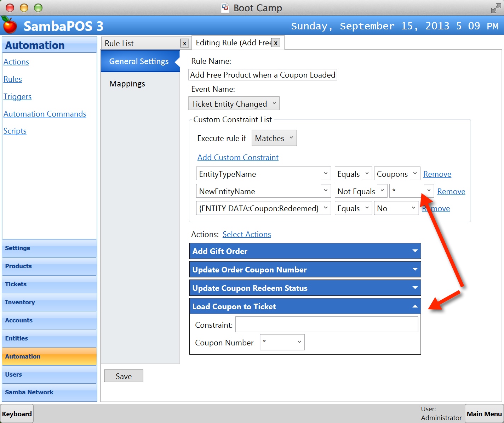
Task: Close the Editing Rule tab
Action: [276, 43]
